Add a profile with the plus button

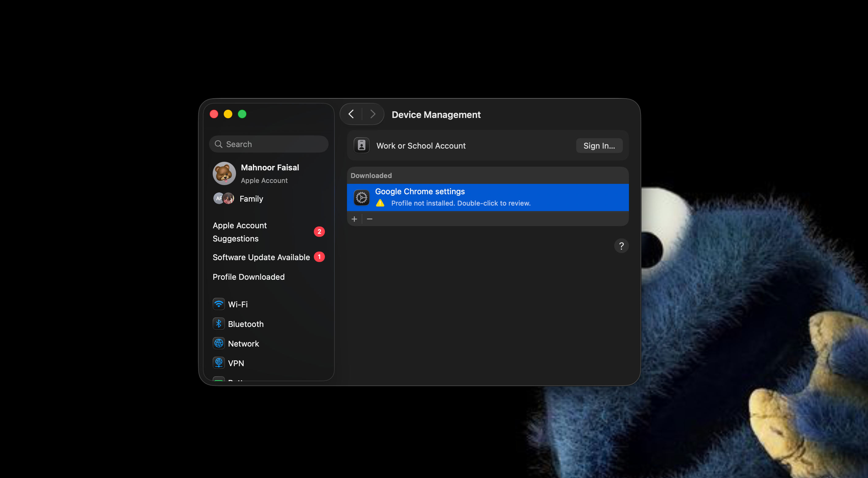pos(354,219)
